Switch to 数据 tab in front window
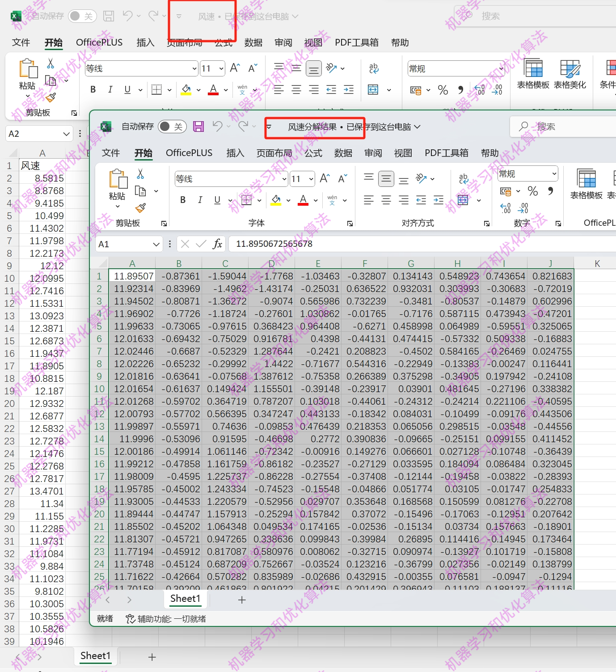The image size is (616, 672). (x=343, y=153)
